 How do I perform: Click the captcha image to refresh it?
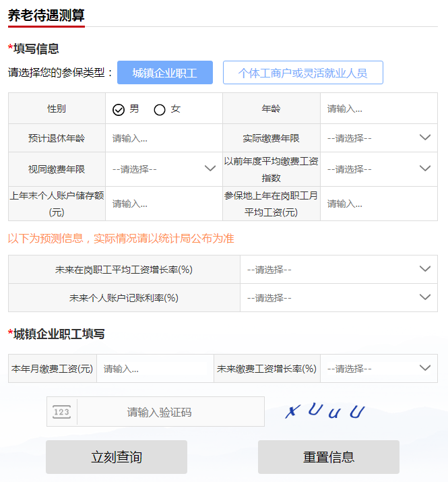(x=324, y=411)
